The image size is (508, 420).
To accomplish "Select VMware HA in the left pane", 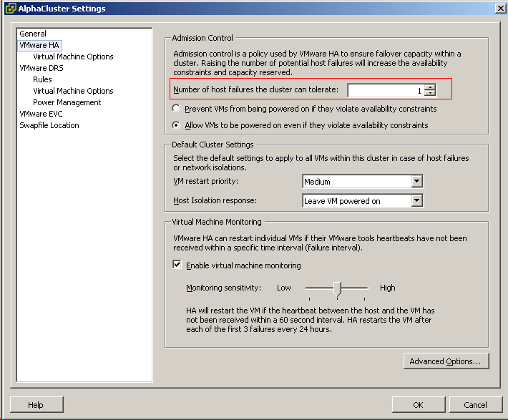I will click(39, 45).
